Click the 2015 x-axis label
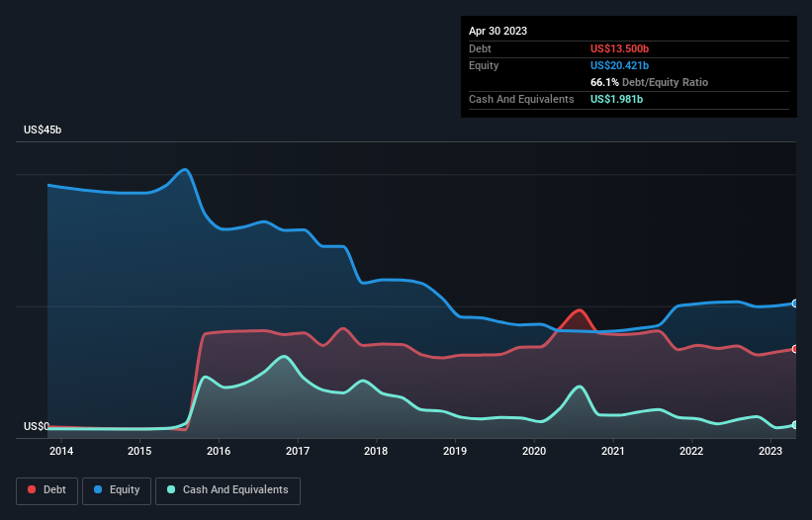812x520 pixels. [139, 451]
